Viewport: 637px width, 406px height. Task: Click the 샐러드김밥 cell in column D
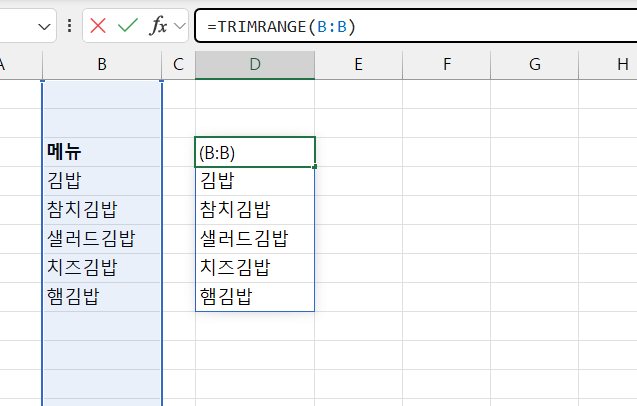(x=255, y=239)
